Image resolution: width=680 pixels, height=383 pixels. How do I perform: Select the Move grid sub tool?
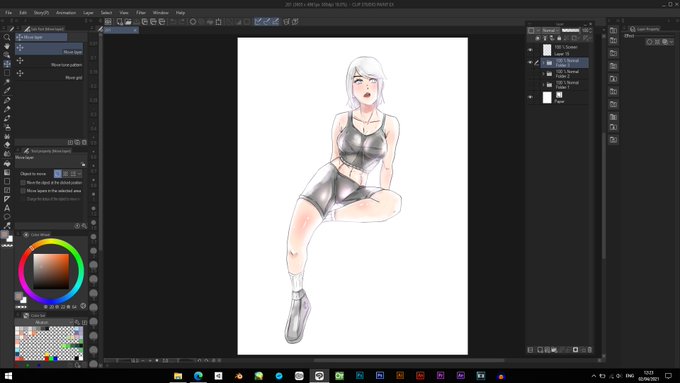click(x=49, y=75)
